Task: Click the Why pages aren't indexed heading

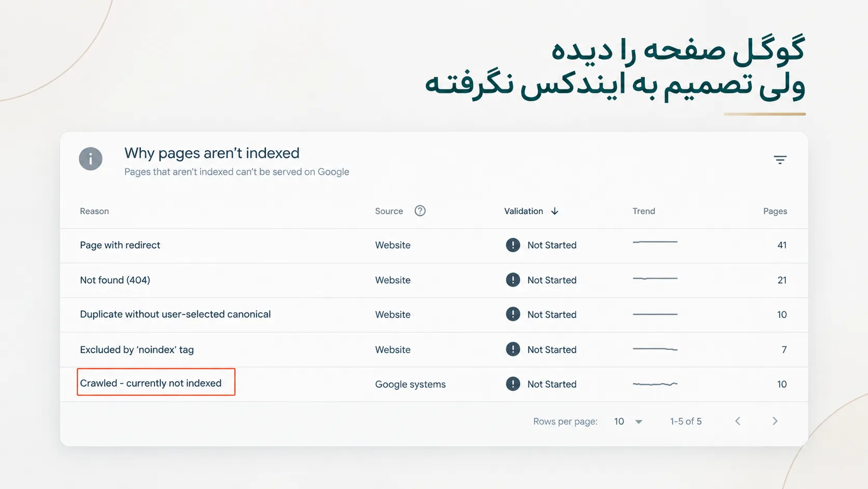Action: (212, 153)
